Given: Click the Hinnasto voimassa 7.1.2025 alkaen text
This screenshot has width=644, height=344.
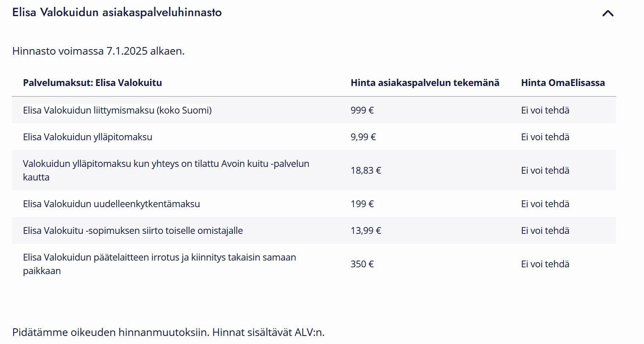Looking at the screenshot, I should point(98,51).
